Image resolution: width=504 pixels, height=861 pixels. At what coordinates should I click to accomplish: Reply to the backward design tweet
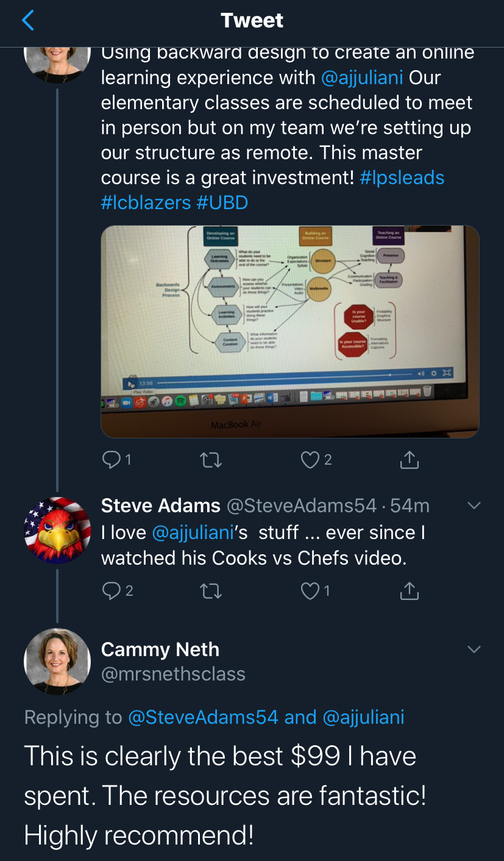click(x=112, y=460)
